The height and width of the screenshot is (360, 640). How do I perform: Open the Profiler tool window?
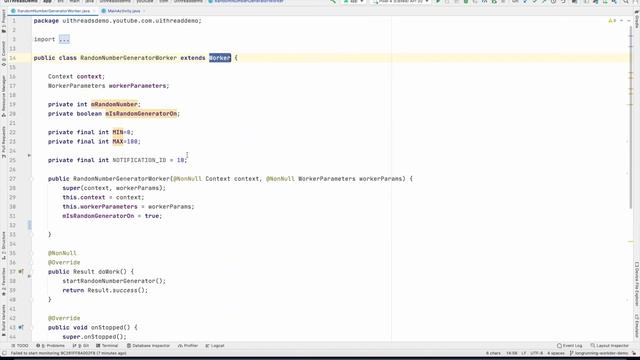tap(188, 346)
